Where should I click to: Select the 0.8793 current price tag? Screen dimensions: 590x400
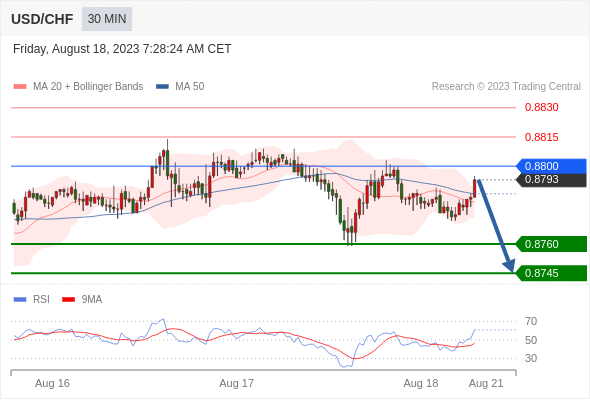(551, 179)
